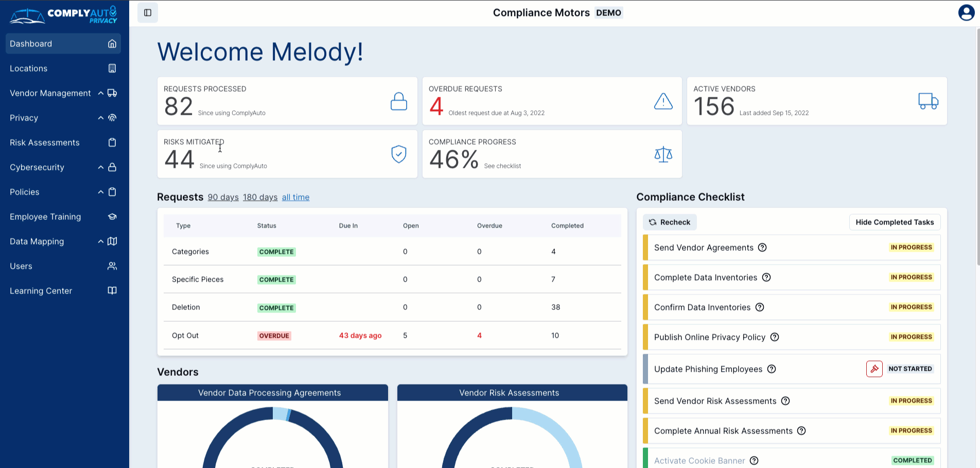Click help icon beside Update Phishing Employees
This screenshot has width=980, height=468.
tap(772, 369)
